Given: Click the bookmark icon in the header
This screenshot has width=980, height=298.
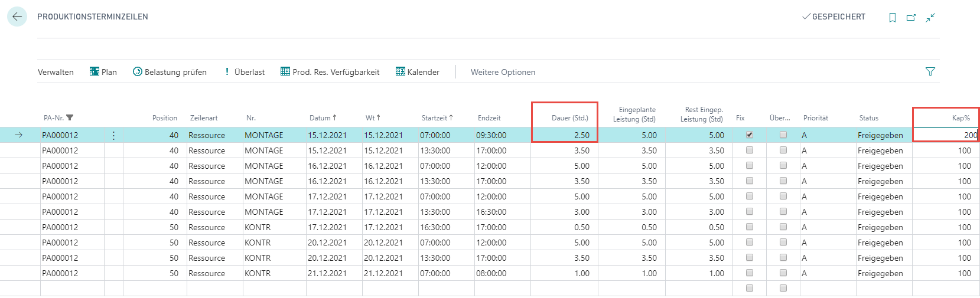Looking at the screenshot, I should (x=893, y=18).
